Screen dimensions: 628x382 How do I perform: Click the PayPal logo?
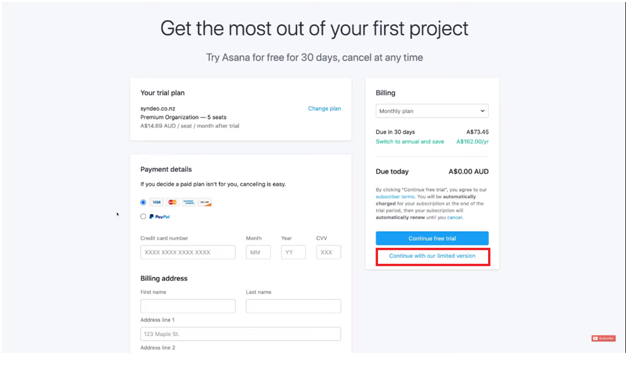click(x=159, y=217)
